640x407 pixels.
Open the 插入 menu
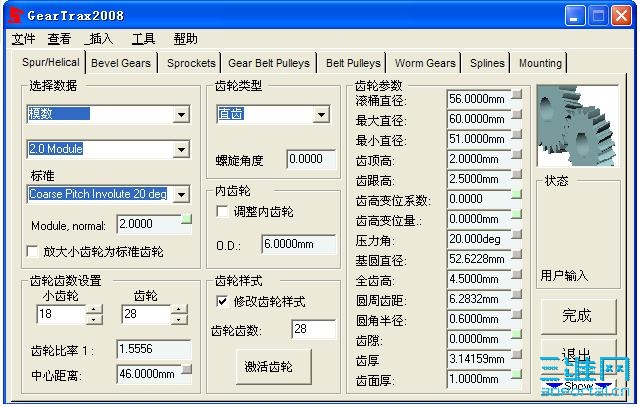(99, 39)
